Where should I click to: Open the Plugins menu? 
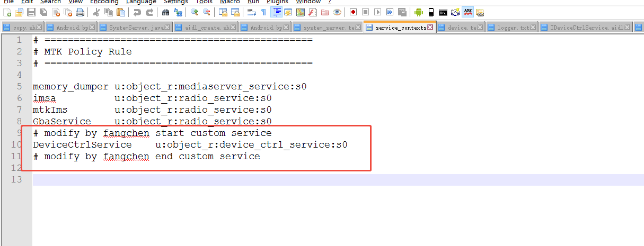coord(277,2)
